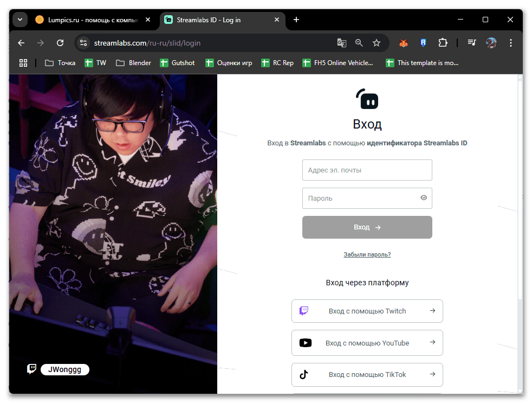Open the RC Rep bookmark
Viewport: 532px width, 403px height.
point(277,63)
